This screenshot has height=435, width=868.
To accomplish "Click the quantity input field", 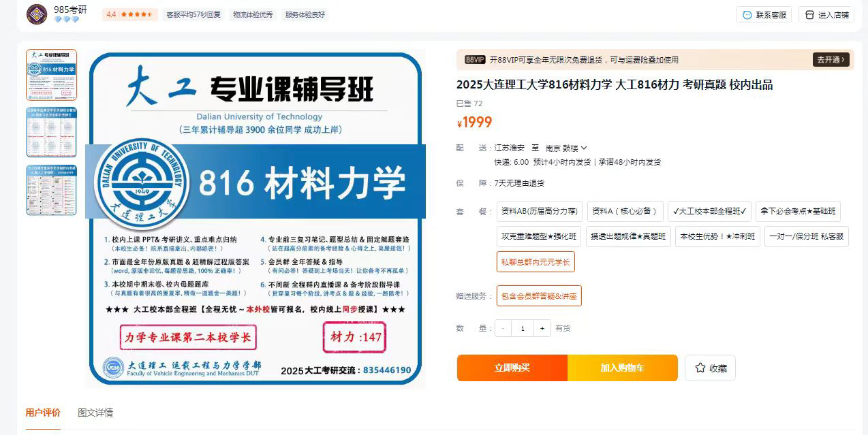I will [523, 328].
